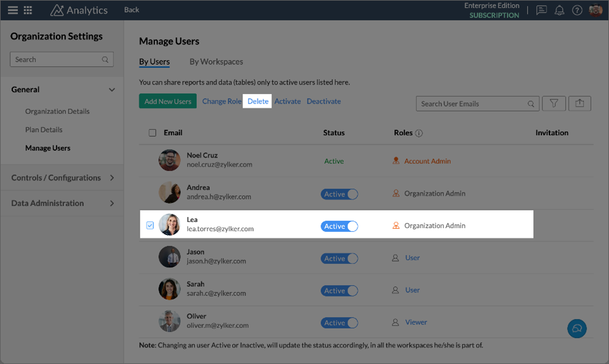Disable Oliver's Active status toggle
Screen dimensions: 609x364
coord(339,323)
